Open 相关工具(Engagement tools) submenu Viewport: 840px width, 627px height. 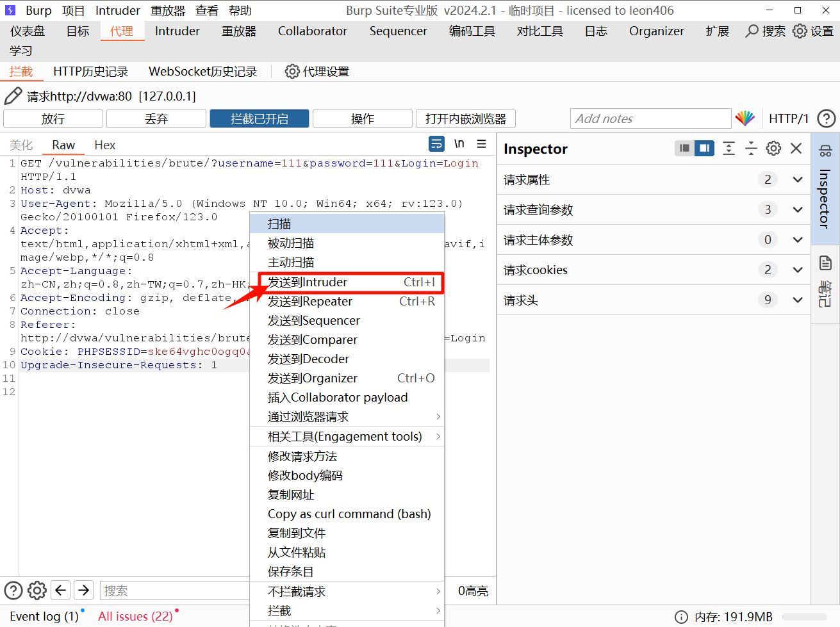click(x=347, y=437)
